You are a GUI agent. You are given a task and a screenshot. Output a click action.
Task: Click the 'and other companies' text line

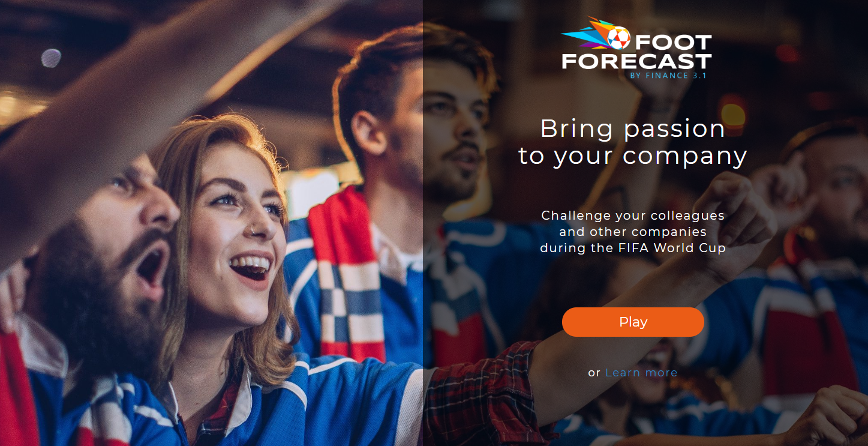(x=633, y=232)
